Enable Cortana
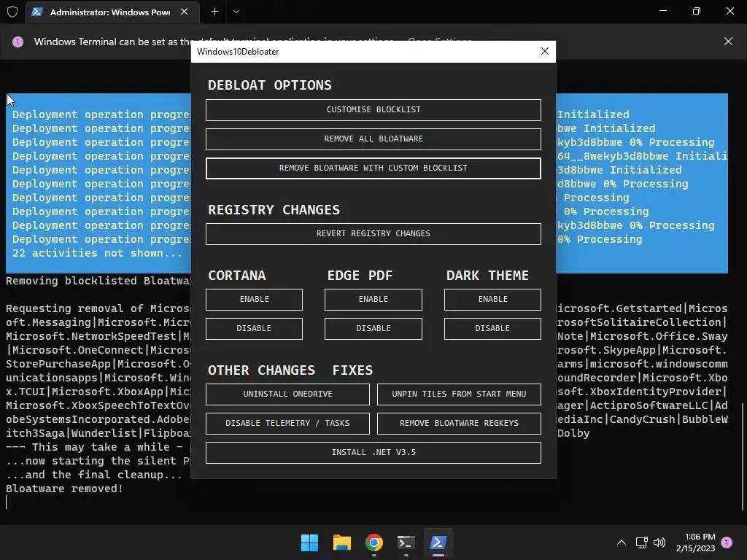The width and height of the screenshot is (747, 560). point(254,299)
